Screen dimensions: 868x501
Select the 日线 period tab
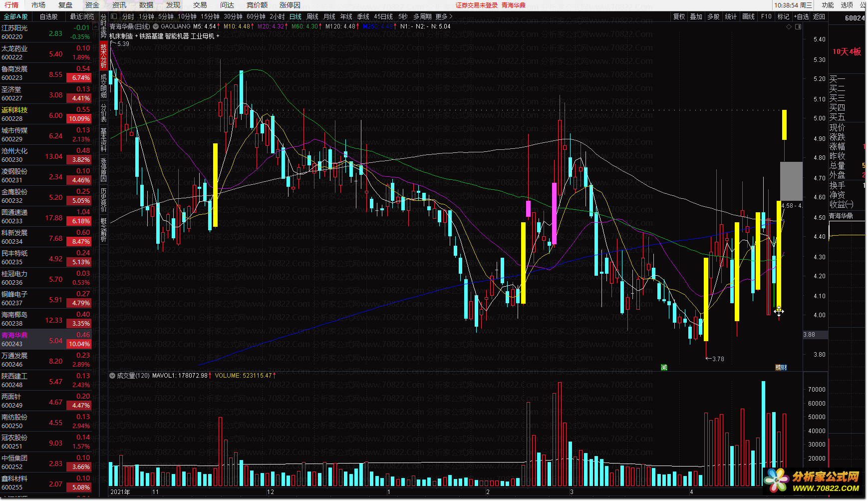295,16
